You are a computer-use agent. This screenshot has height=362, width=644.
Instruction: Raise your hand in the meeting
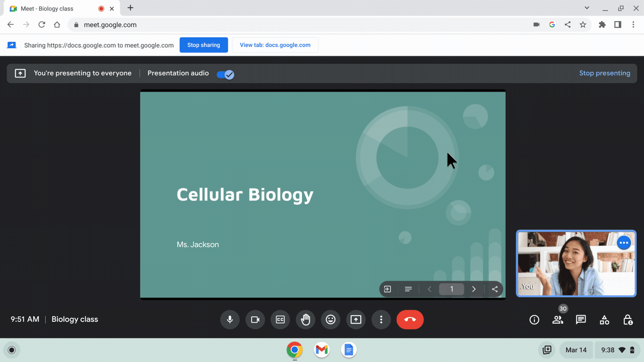pos(305,320)
